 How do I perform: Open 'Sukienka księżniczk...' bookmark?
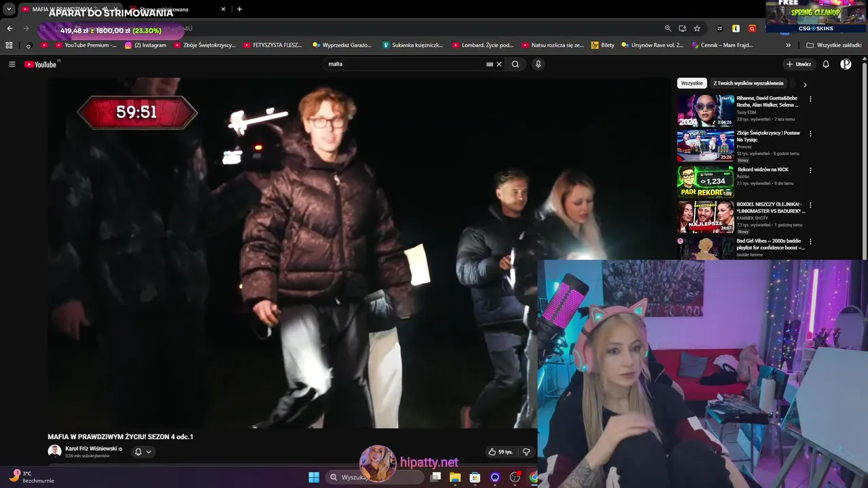412,45
